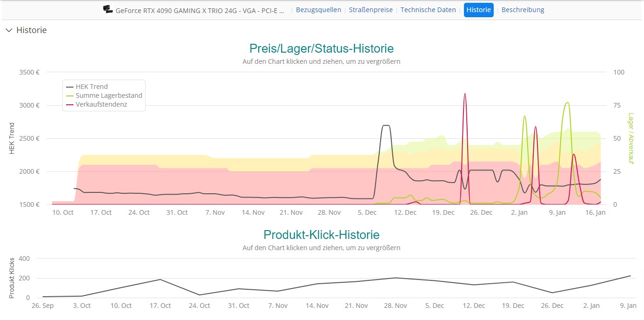Click the GeForce RTX 4090 product title

tap(200, 10)
